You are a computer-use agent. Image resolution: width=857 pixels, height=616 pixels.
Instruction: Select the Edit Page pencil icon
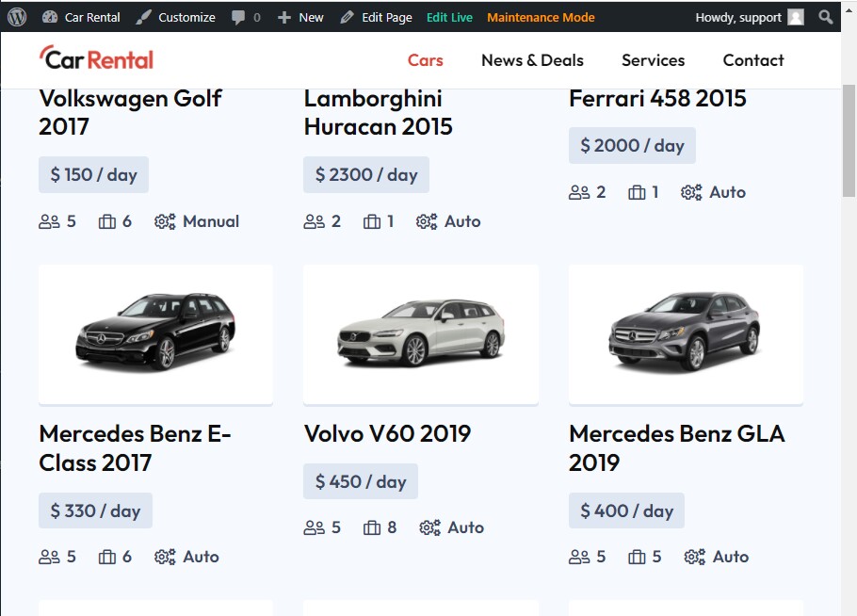(x=348, y=16)
